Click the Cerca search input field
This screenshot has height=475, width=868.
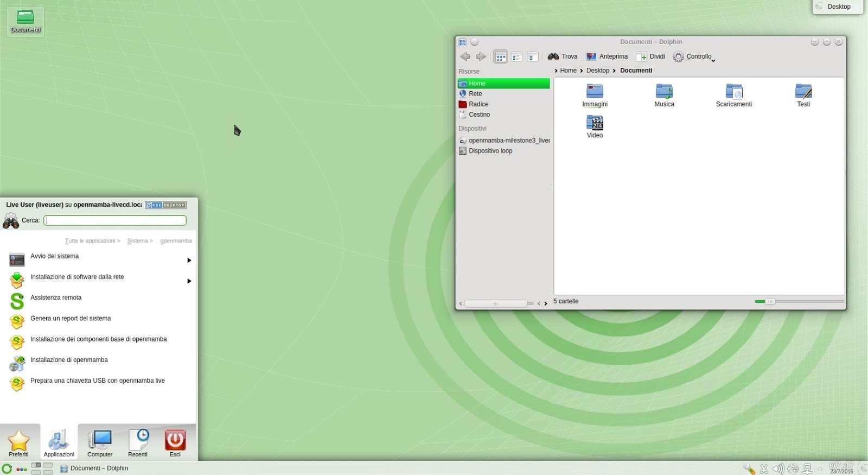(x=115, y=220)
